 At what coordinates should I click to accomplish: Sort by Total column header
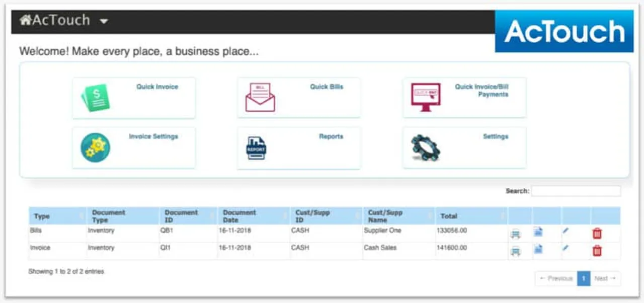471,216
